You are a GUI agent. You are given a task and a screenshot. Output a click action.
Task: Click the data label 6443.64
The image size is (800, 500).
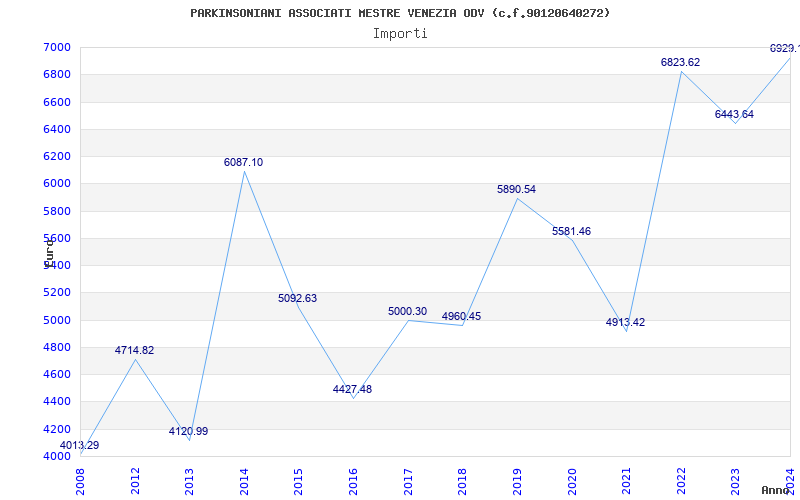pos(734,114)
